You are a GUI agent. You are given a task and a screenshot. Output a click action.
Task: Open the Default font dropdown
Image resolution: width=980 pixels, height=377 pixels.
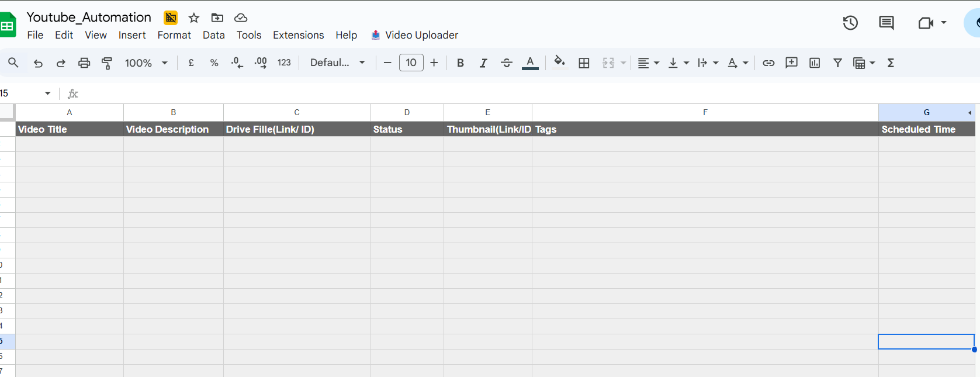click(x=338, y=63)
